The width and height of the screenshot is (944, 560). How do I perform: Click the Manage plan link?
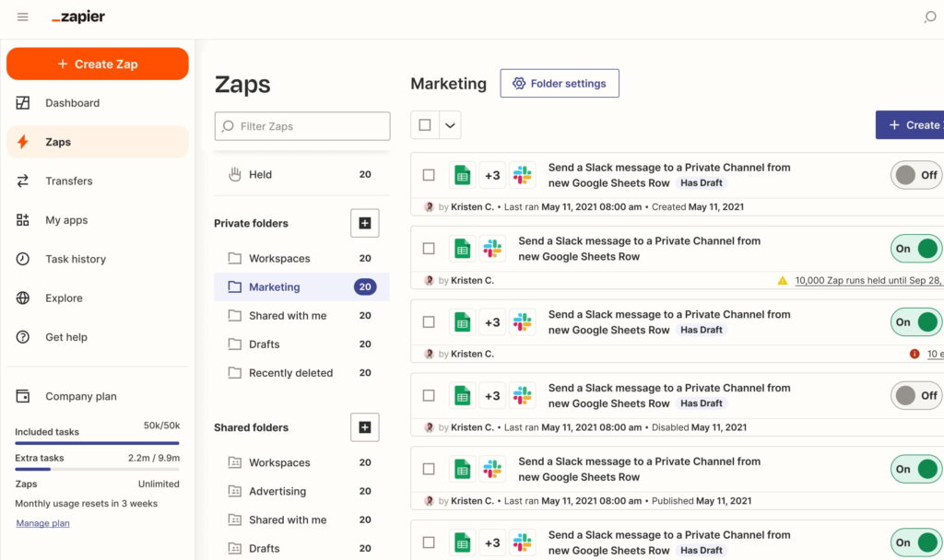pos(42,523)
